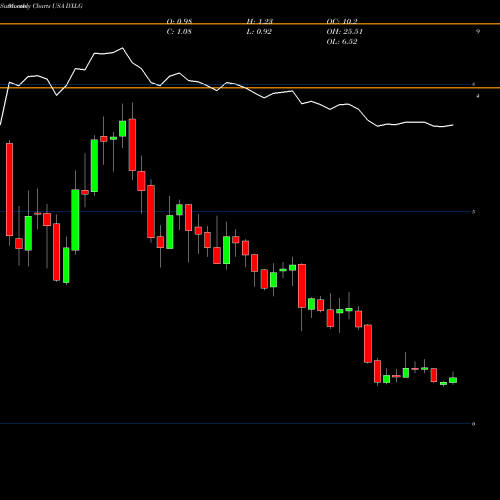Screen dimensions: 500x500
Task: Click the '4' price axis label
Action: pyautogui.click(x=478, y=96)
